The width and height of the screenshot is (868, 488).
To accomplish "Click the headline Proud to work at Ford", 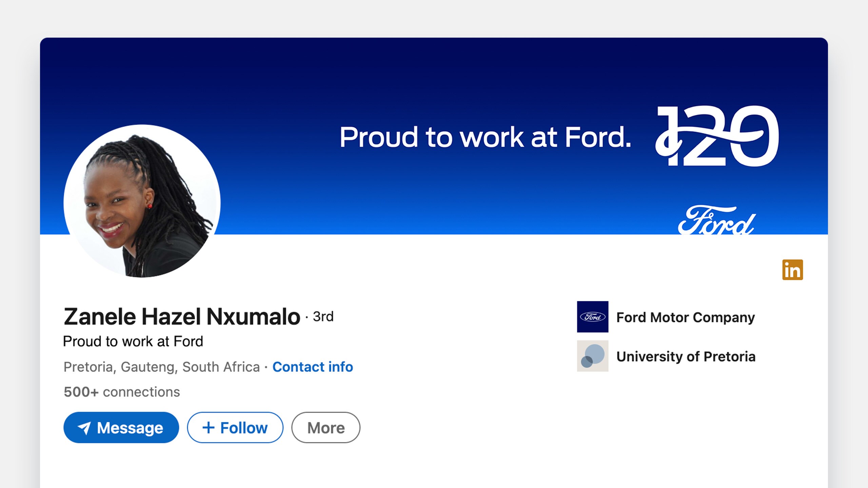I will [x=133, y=341].
